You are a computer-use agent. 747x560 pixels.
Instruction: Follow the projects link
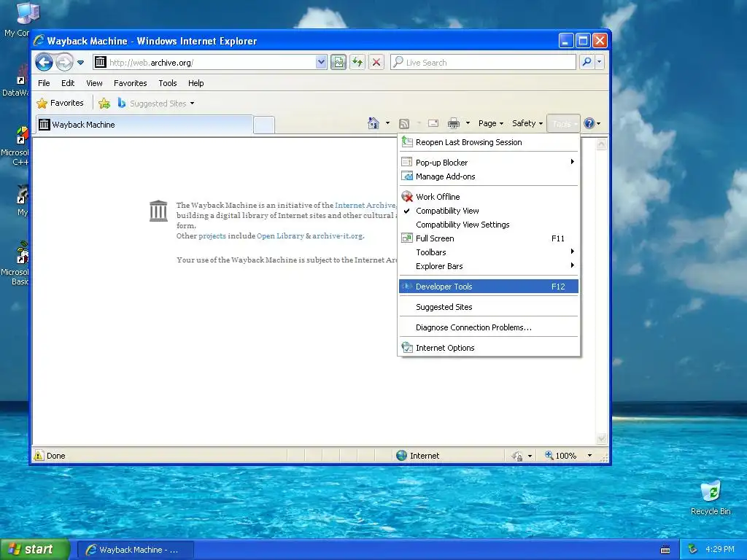point(212,236)
